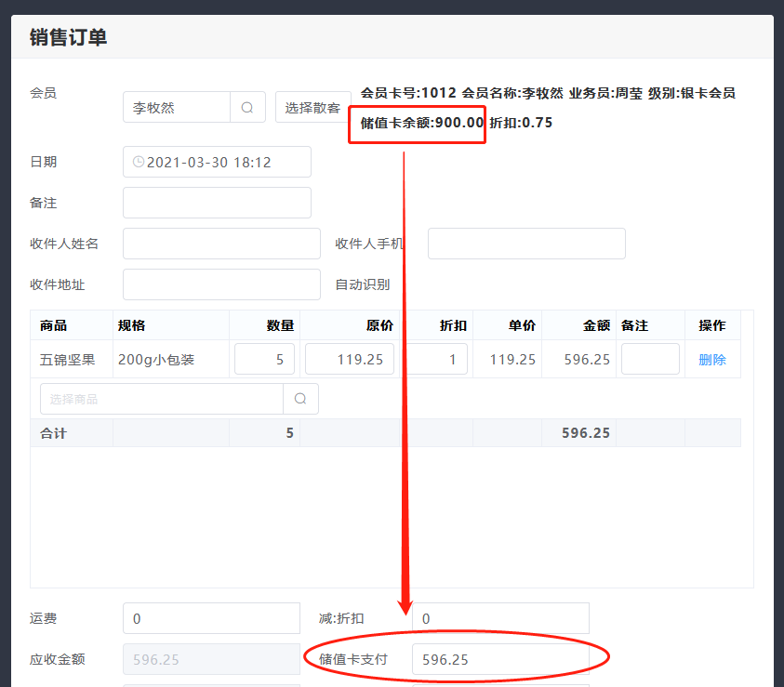The width and height of the screenshot is (784, 687).
Task: Focus the 收件地址 input field
Action: [221, 284]
